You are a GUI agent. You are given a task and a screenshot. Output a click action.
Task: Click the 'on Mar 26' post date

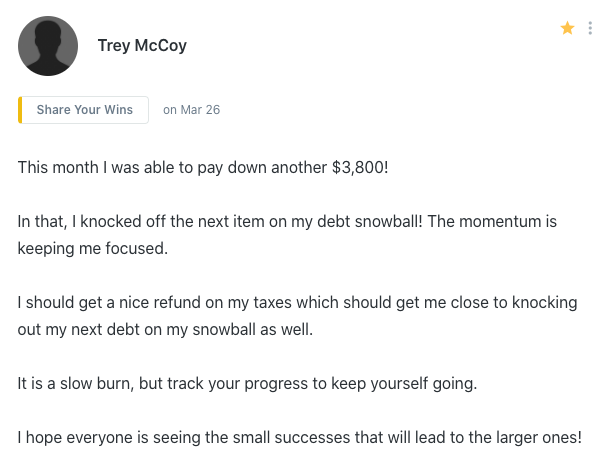coord(191,110)
